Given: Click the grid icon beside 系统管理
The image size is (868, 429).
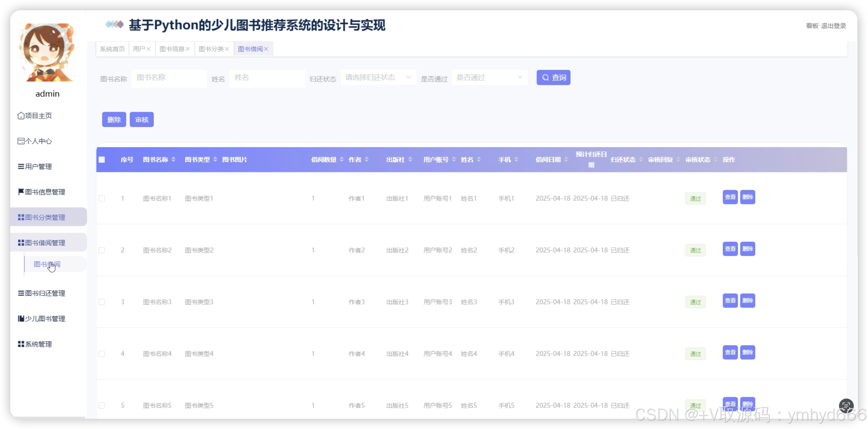Looking at the screenshot, I should tap(21, 344).
